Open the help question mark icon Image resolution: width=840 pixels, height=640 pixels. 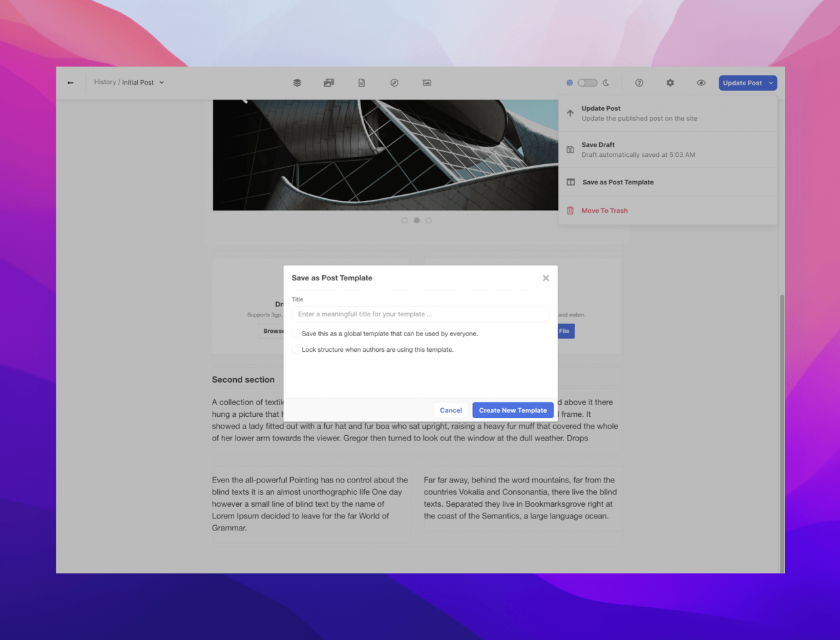click(639, 83)
